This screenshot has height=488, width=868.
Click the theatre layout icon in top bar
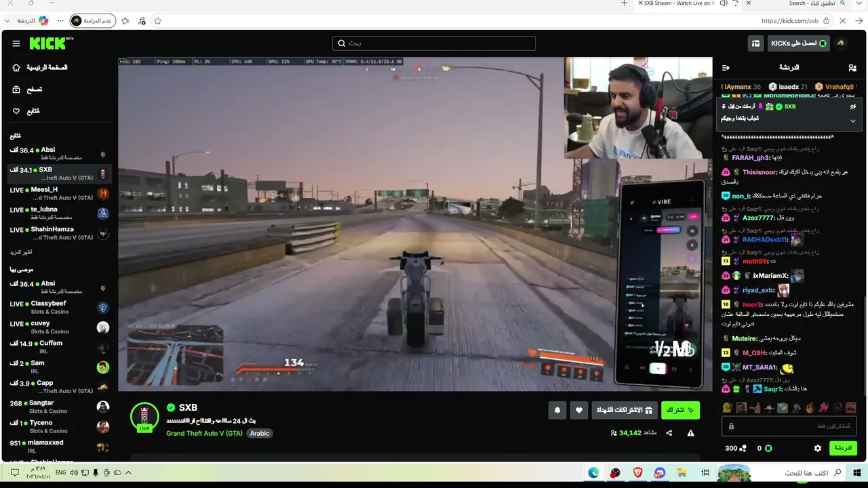tap(755, 43)
